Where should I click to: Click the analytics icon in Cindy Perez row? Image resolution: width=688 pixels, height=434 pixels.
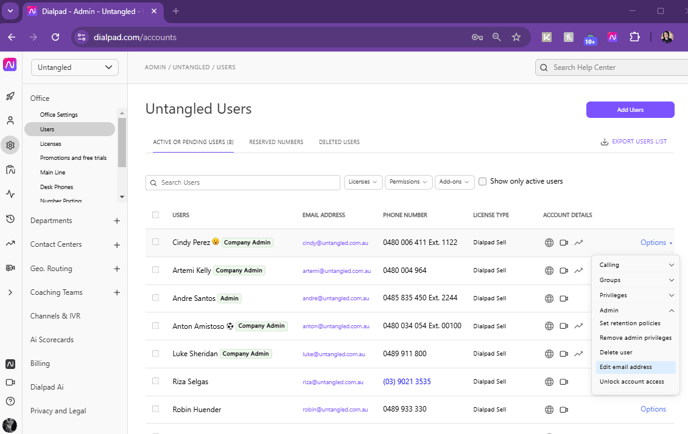(x=579, y=242)
